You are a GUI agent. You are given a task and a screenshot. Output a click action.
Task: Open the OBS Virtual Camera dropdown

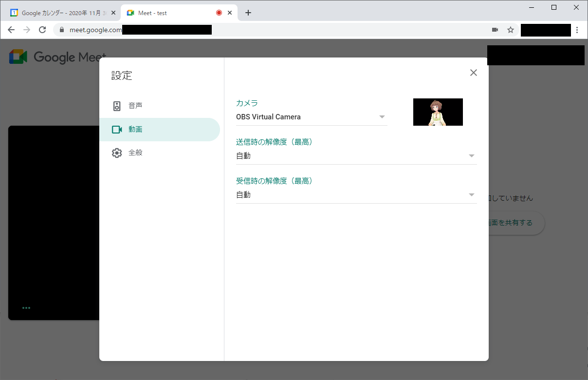click(x=312, y=117)
